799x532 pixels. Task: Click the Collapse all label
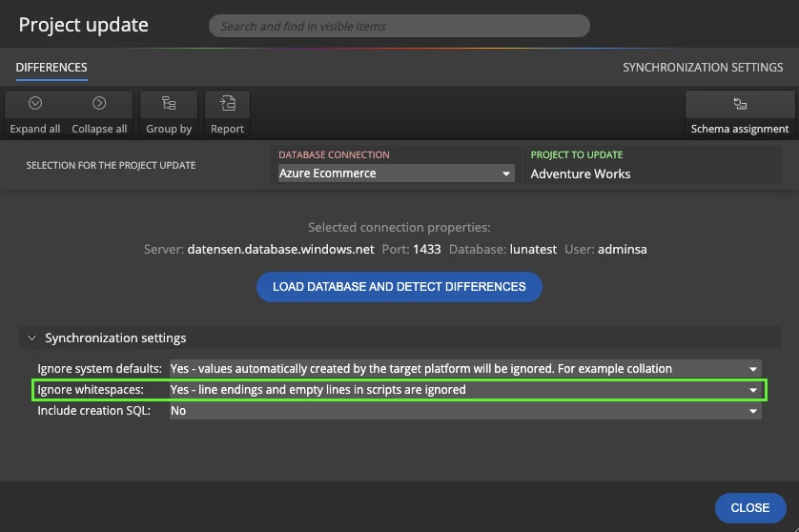(99, 129)
